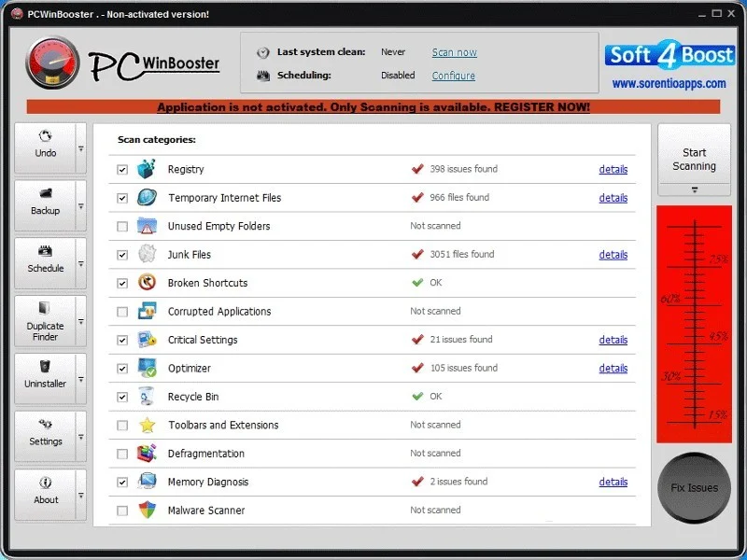Click the Memory Diagnosis icon
This screenshot has height=560, width=747.
pyautogui.click(x=147, y=482)
